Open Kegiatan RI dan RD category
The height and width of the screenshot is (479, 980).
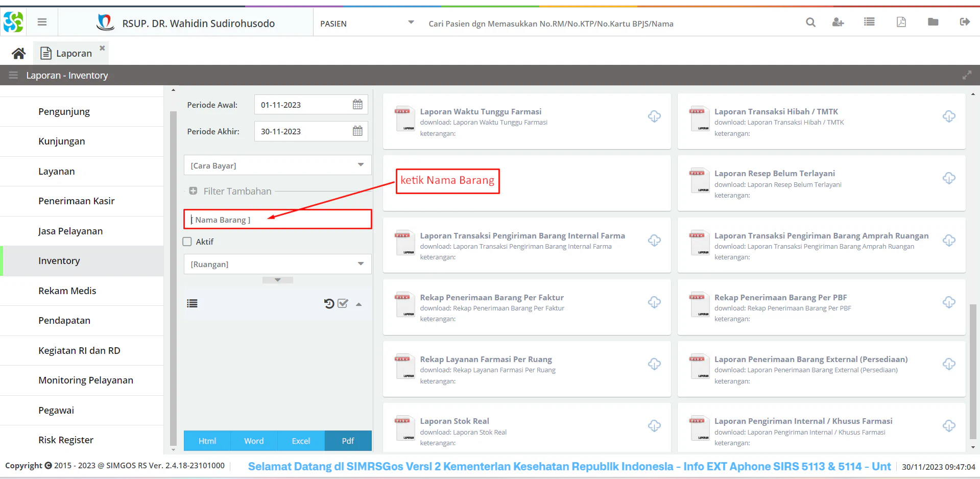(x=82, y=350)
